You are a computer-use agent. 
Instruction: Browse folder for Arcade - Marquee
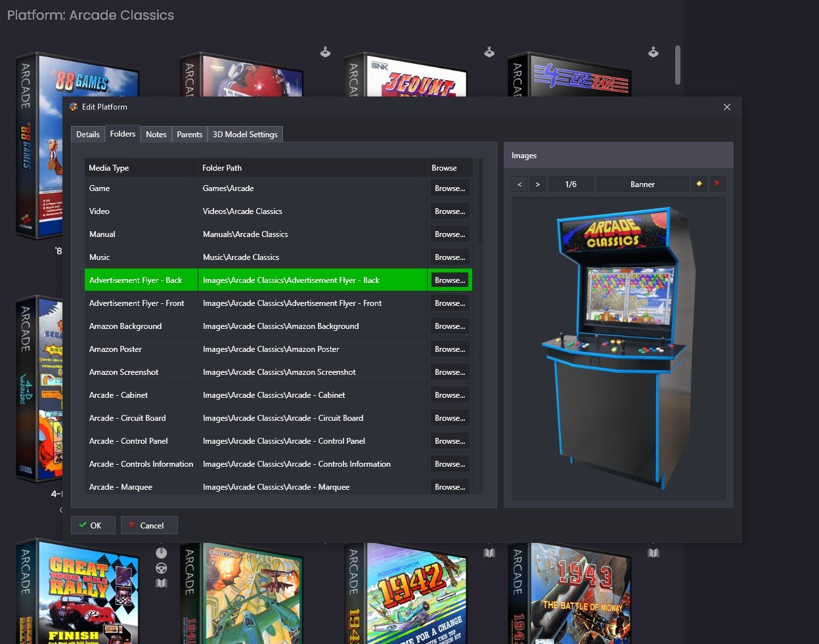point(450,486)
